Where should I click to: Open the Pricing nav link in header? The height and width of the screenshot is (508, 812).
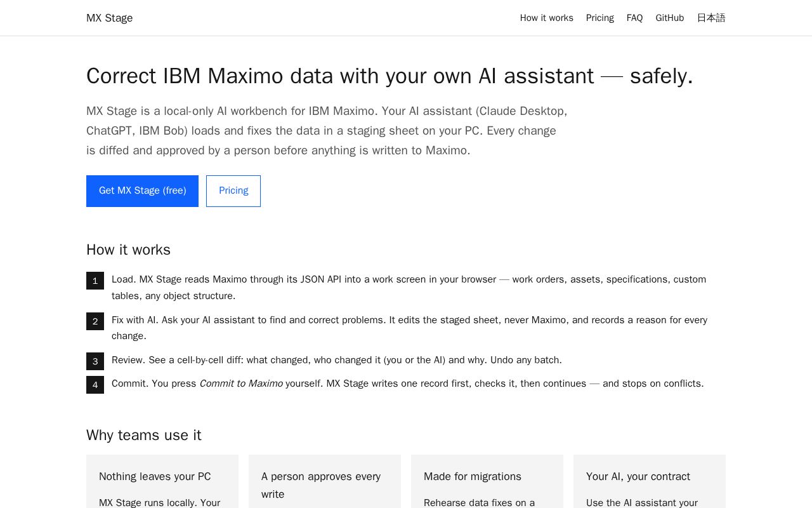(x=599, y=18)
